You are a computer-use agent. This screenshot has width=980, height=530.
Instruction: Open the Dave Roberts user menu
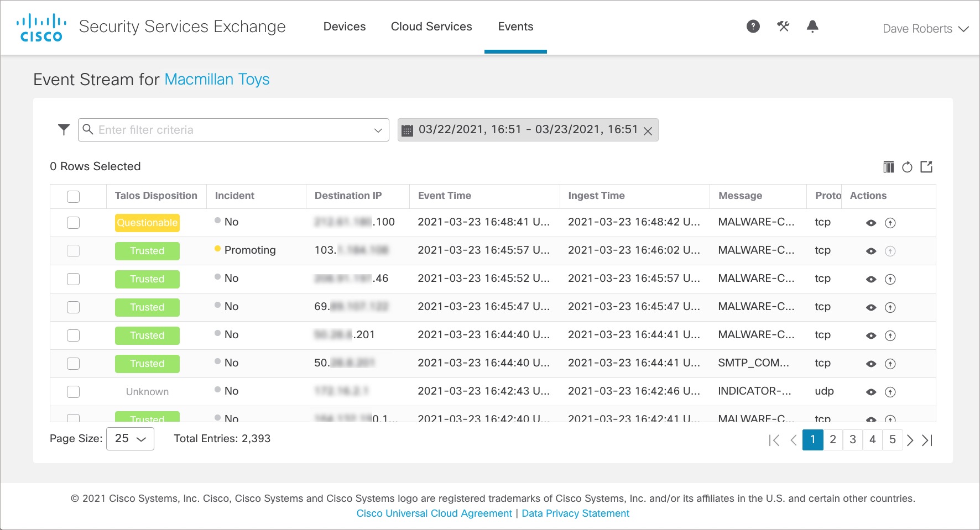pyautogui.click(x=925, y=29)
